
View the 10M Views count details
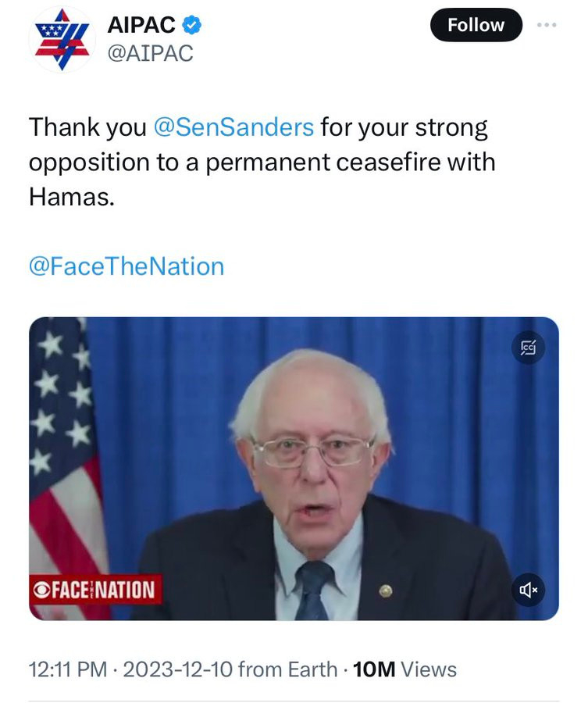[404, 669]
